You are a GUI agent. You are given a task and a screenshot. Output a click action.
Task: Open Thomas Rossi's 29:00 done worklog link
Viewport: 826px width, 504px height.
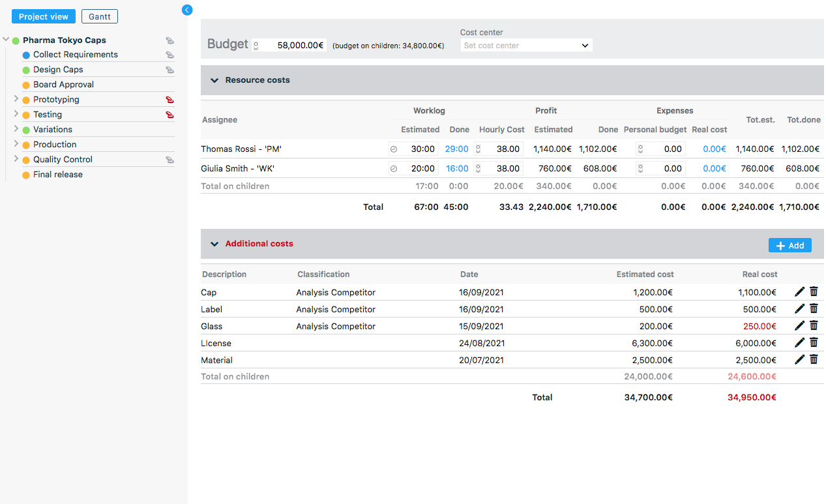456,149
